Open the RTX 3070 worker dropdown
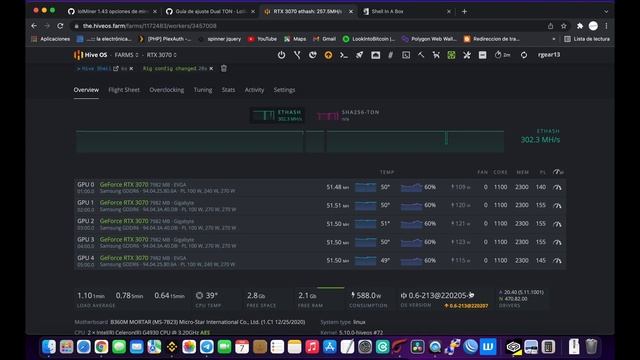This screenshot has width=640, height=360. pos(162,55)
